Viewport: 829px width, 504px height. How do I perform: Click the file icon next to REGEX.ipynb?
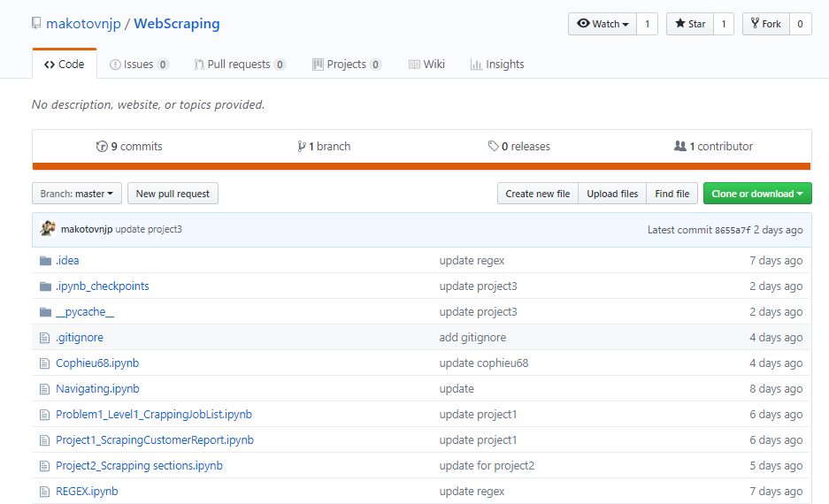point(45,492)
